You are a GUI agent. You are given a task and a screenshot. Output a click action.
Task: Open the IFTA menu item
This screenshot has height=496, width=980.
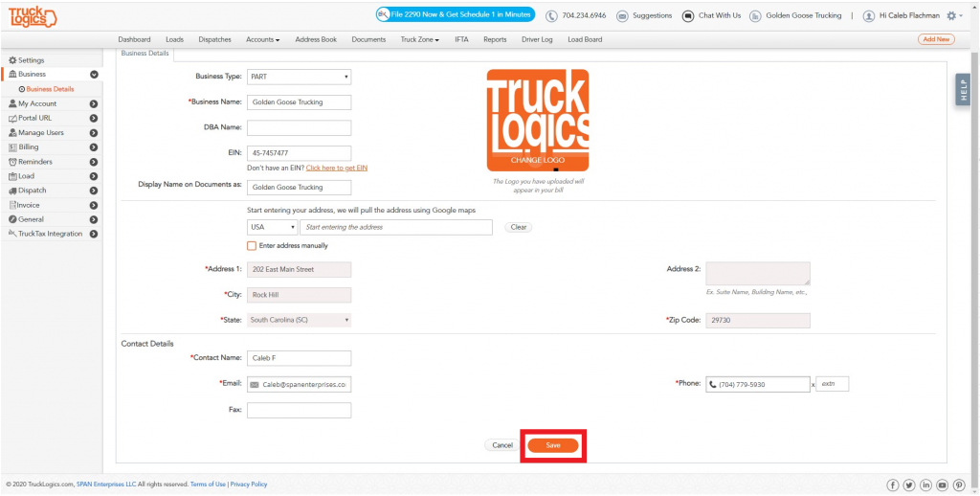(x=461, y=39)
